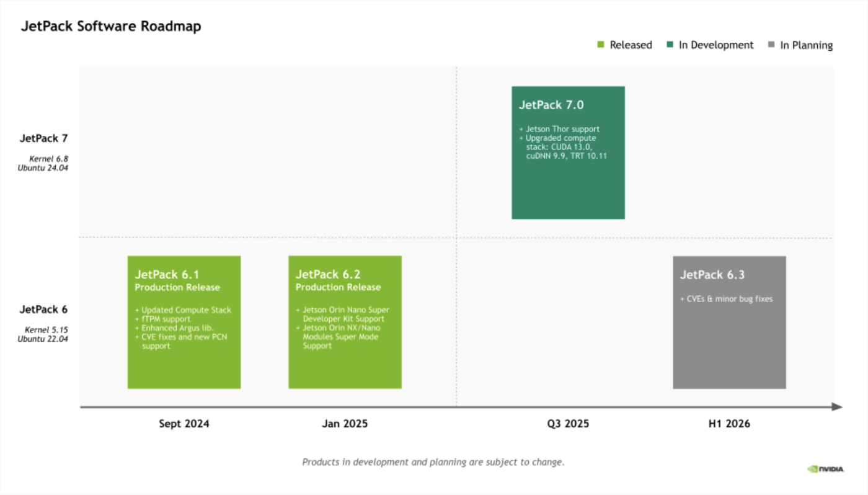The width and height of the screenshot is (868, 495).
Task: Select the JetPack 6.3 heading
Action: pos(712,275)
